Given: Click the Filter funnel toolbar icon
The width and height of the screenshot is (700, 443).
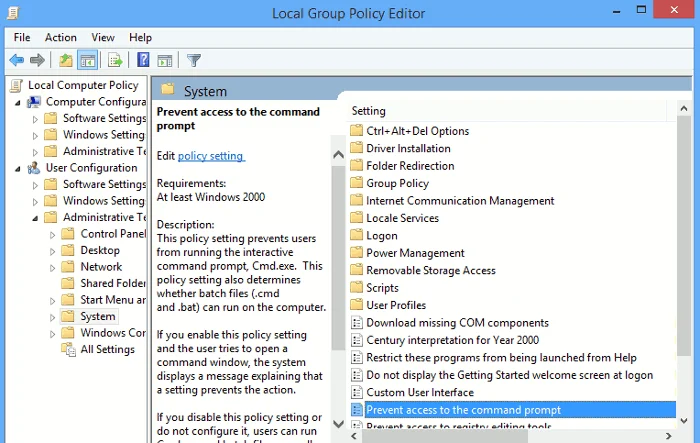Looking at the screenshot, I should pos(194,60).
